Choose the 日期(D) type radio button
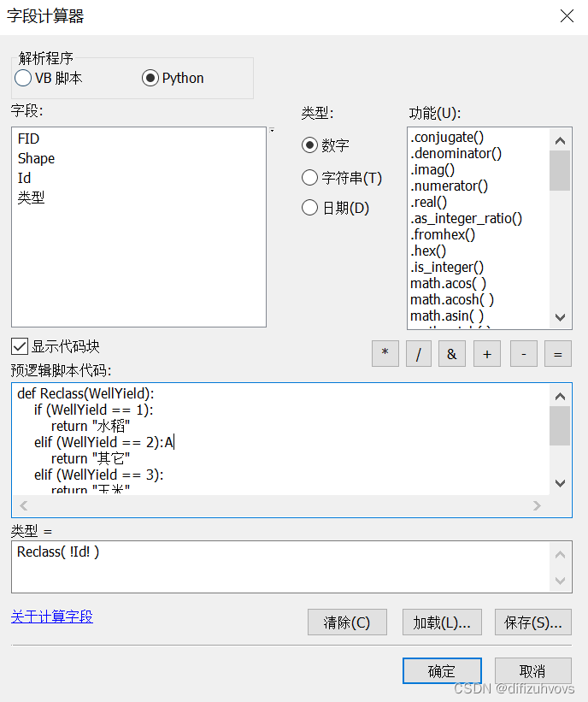588x702 pixels. 309,208
